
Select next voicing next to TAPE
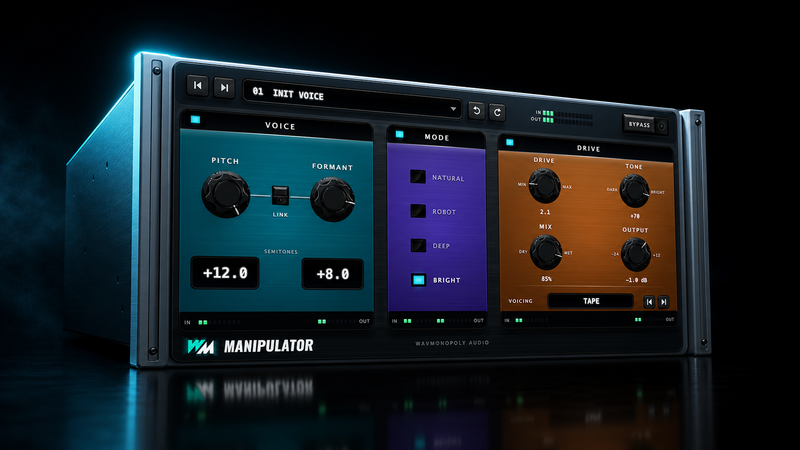click(663, 302)
